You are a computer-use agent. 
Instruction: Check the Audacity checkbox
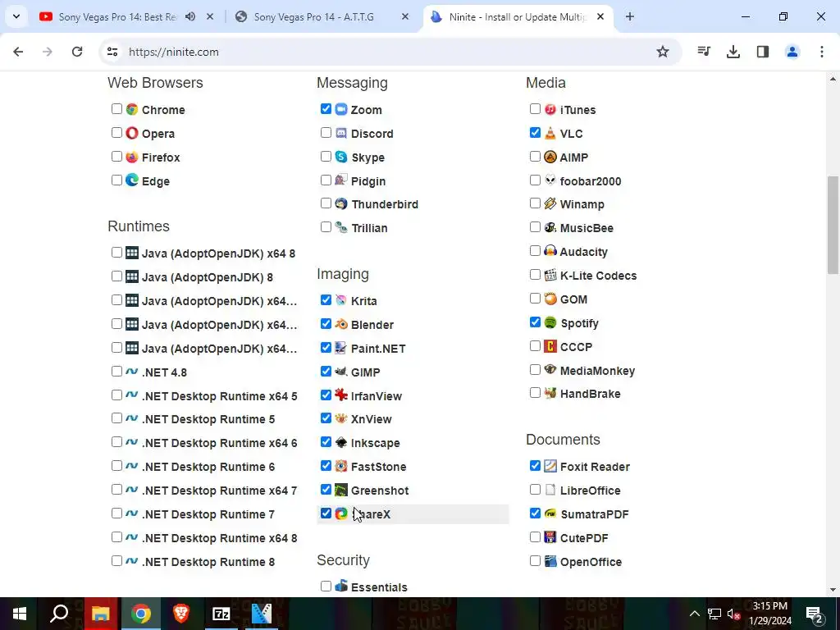[x=535, y=251]
